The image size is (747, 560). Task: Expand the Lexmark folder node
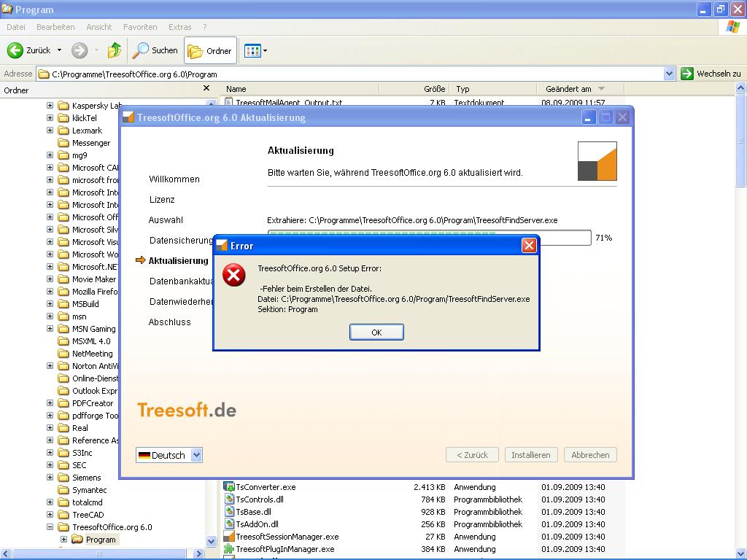tap(50, 130)
